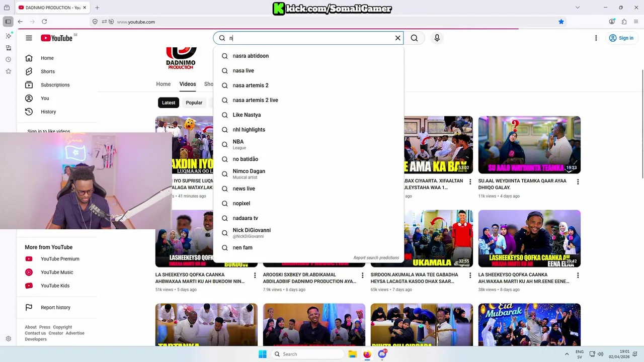
Task: Open watch History in sidebar
Action: click(48, 112)
